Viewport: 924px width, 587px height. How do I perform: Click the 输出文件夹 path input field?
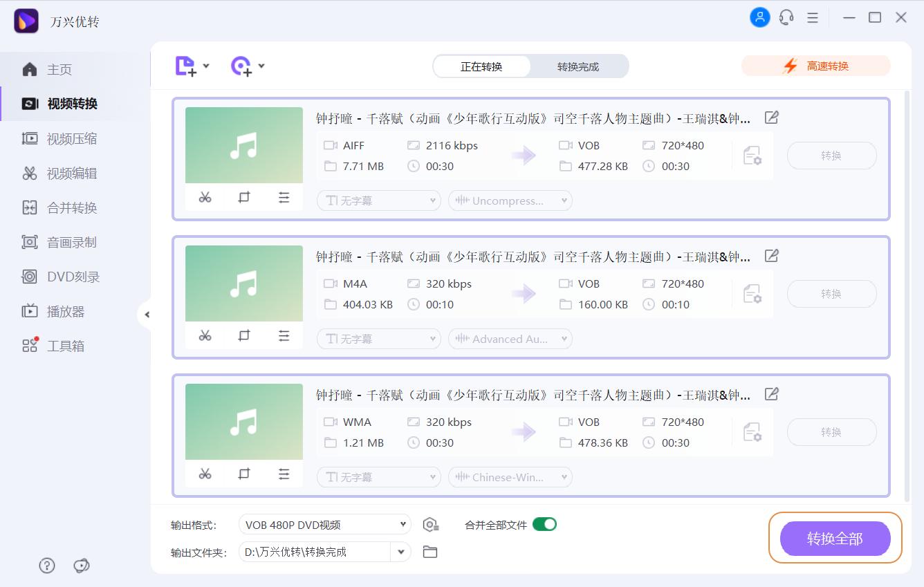point(318,552)
